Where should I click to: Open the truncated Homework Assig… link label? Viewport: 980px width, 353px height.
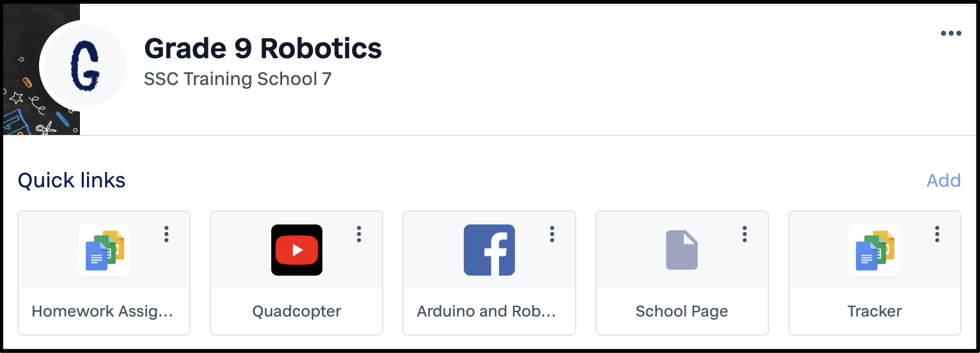(102, 311)
